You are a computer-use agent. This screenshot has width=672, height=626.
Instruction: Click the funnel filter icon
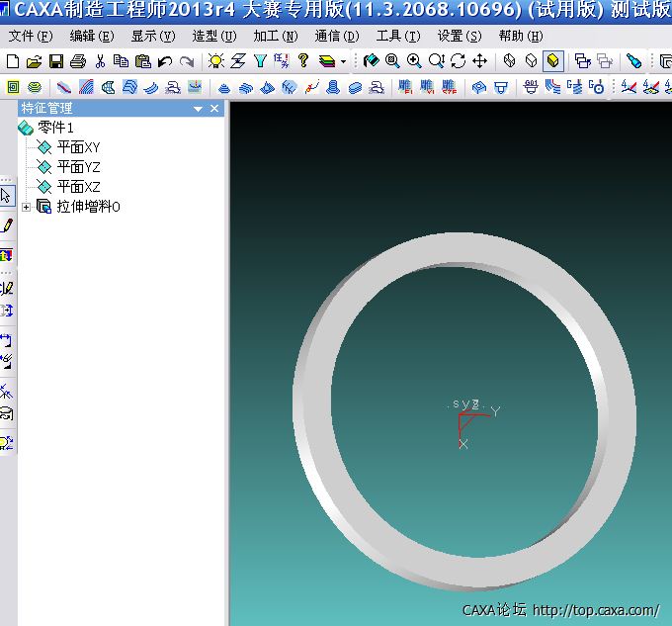(260, 61)
